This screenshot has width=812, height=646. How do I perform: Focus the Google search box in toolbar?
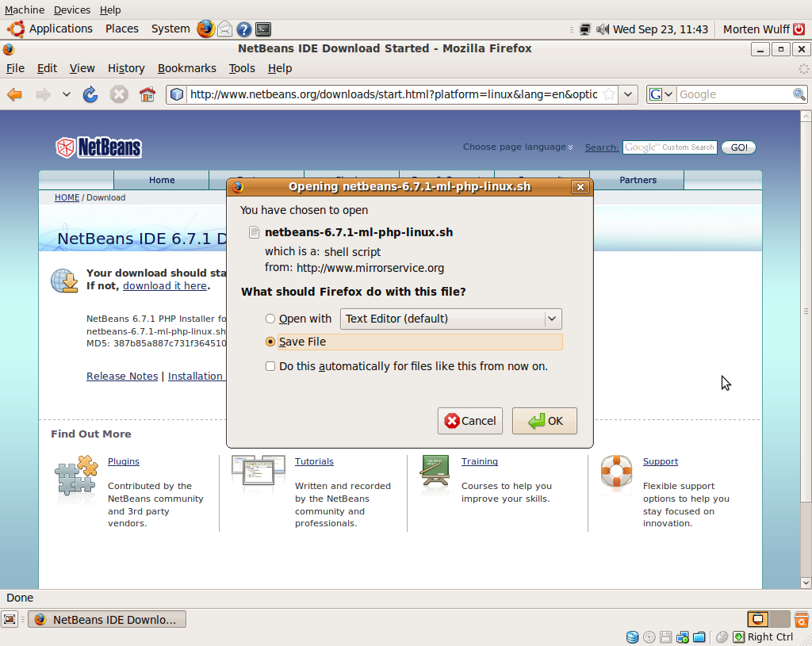[x=734, y=94]
